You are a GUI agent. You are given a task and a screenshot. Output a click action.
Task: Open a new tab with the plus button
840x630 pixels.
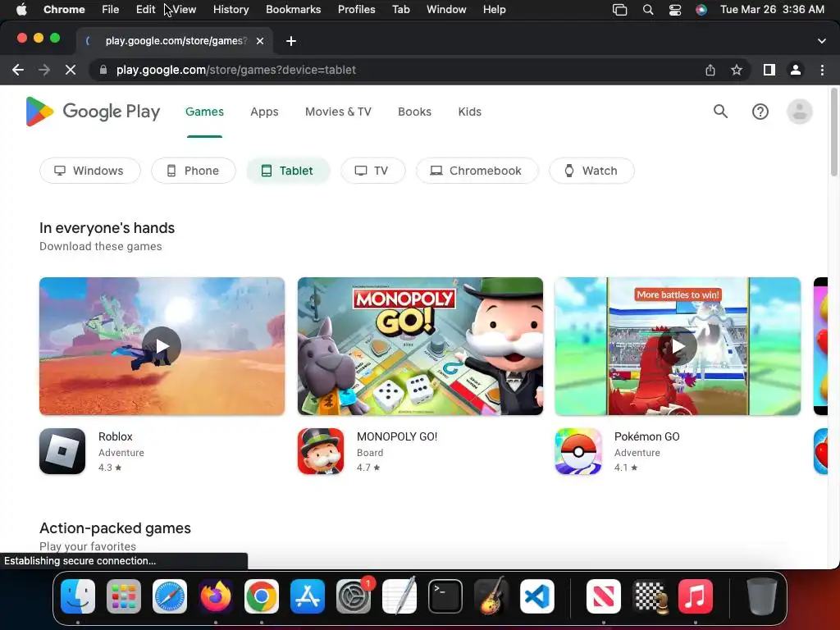coord(291,41)
